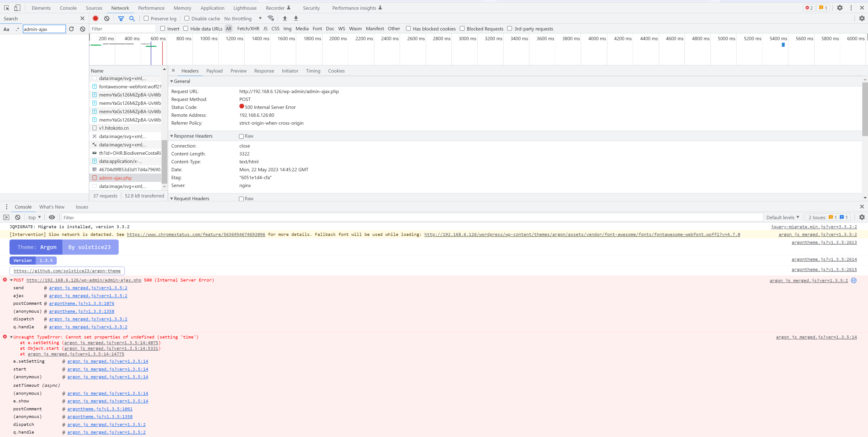Select the inspect element tool
The width and height of the screenshot is (868, 437).
[6, 7]
